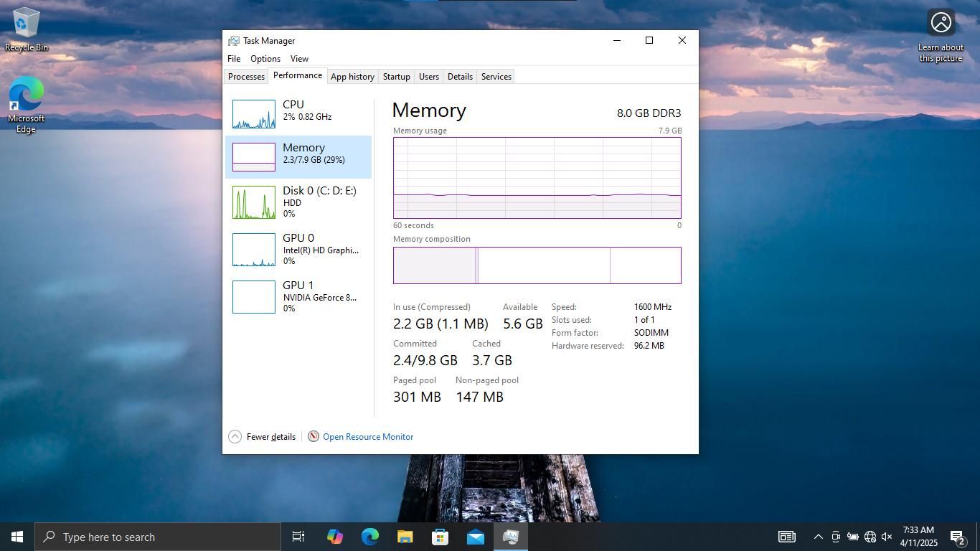Click the Task Manager title bar icon
This screenshot has width=980, height=551.
pos(234,41)
